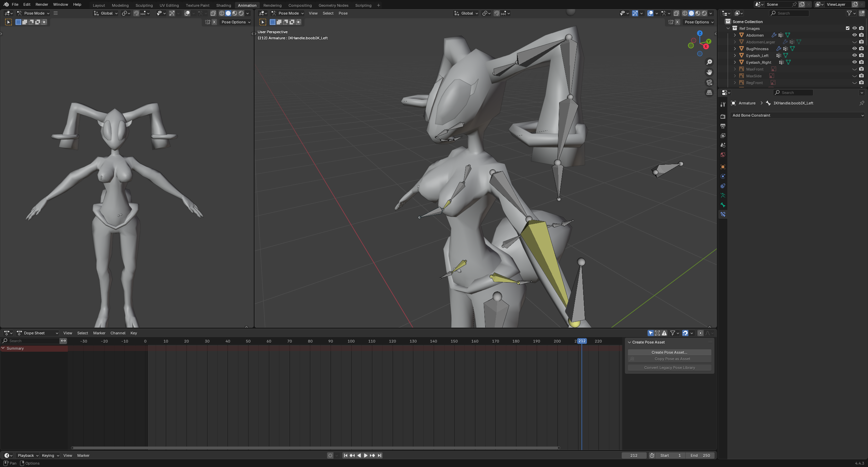This screenshot has width=868, height=467.
Task: Click the blue Z axis gizmo ball
Action: point(700,33)
